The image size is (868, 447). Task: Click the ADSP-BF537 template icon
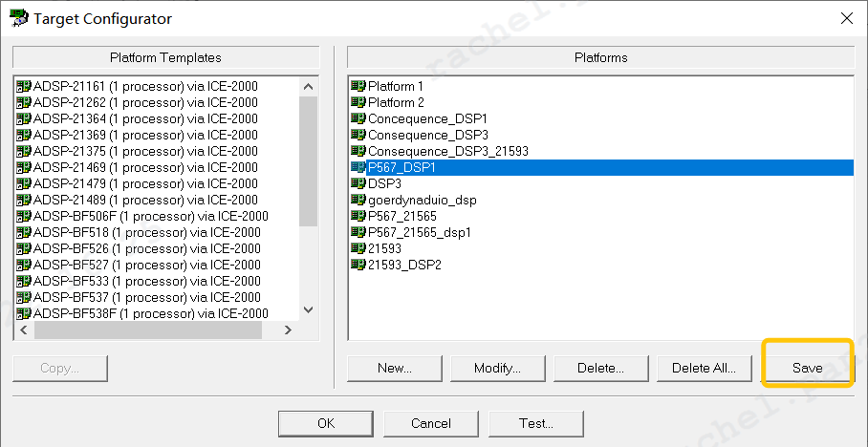pyautogui.click(x=24, y=297)
